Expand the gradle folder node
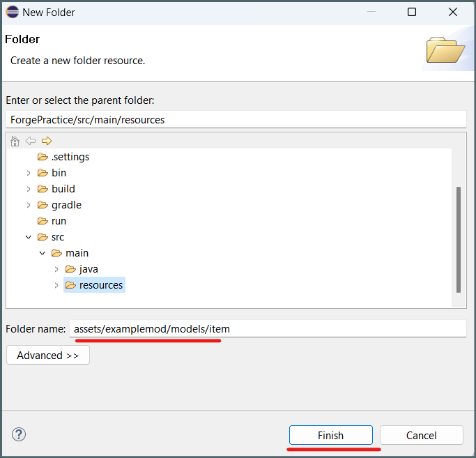Screen dimensions: 476x458 [29, 206]
